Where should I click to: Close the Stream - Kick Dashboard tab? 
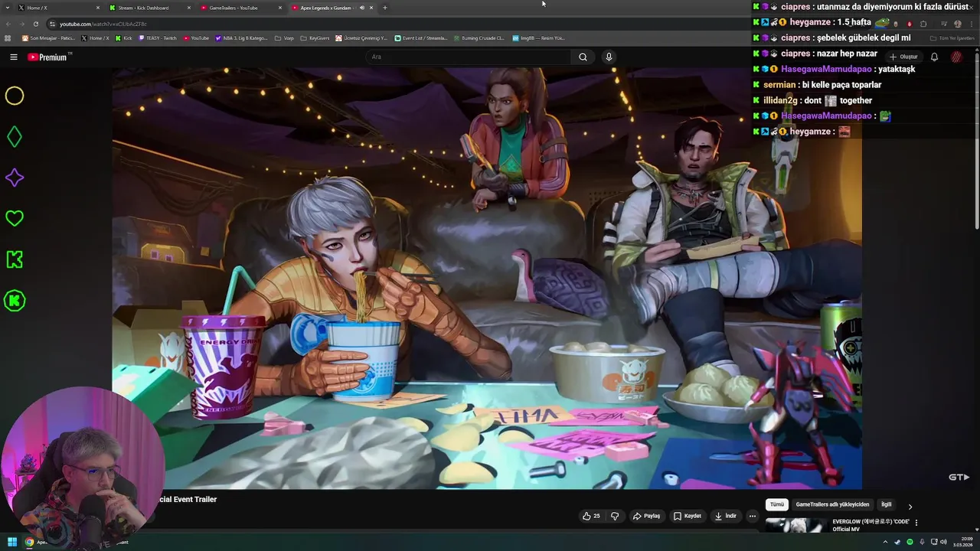point(189,8)
